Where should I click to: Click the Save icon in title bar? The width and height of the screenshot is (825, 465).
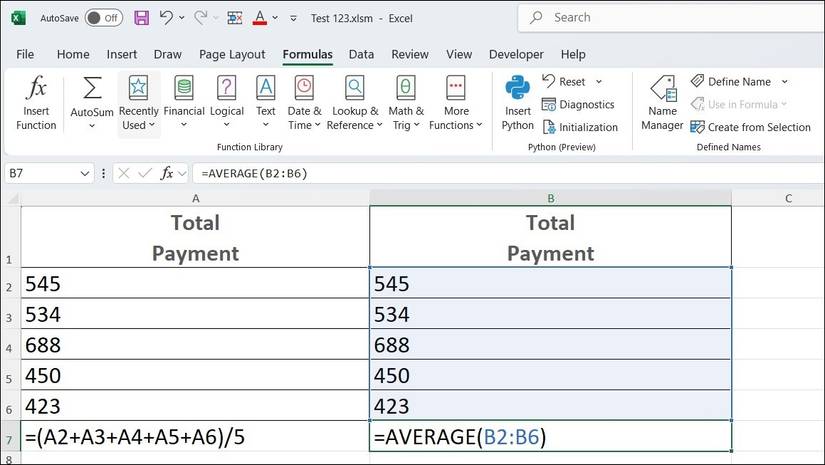pyautogui.click(x=141, y=18)
